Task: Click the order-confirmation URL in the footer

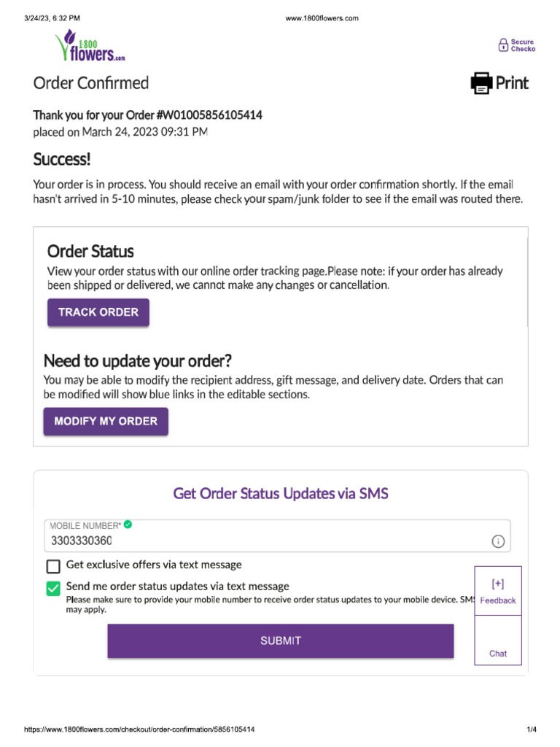Action: click(140, 729)
